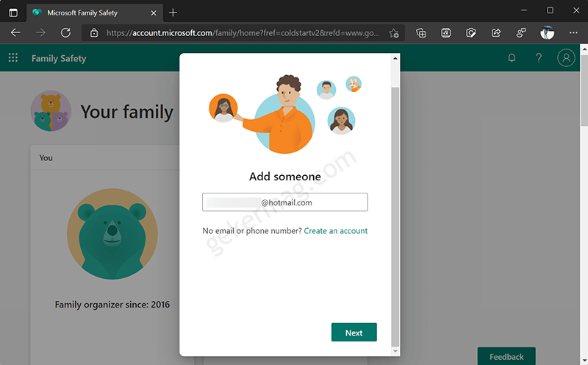Open the notifications bell
Image resolution: width=588 pixels, height=365 pixels.
pyautogui.click(x=512, y=58)
